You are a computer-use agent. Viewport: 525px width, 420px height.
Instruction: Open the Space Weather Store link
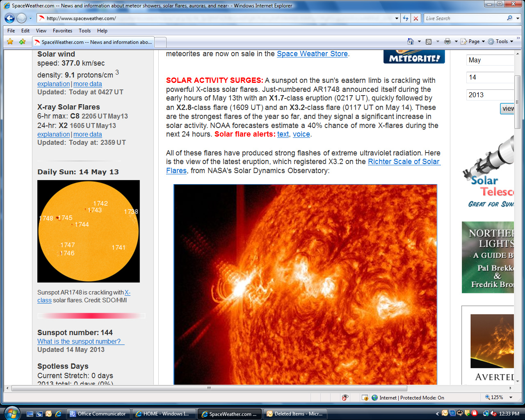(312, 54)
